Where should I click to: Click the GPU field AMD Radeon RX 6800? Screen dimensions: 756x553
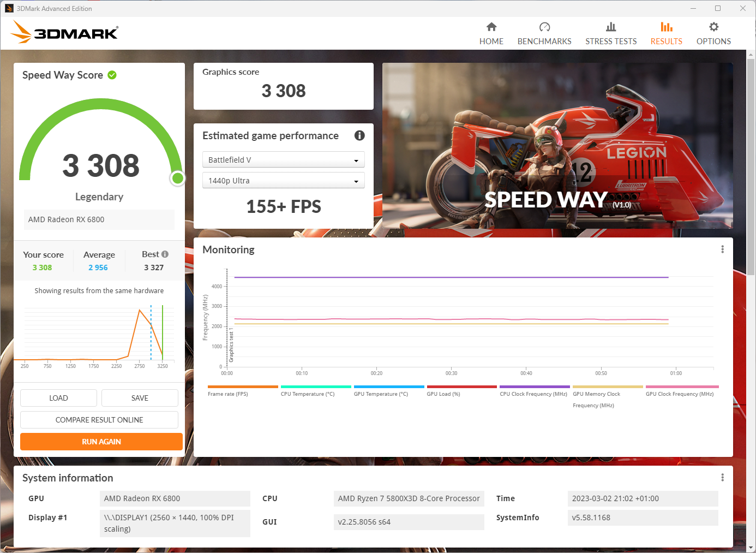175,498
